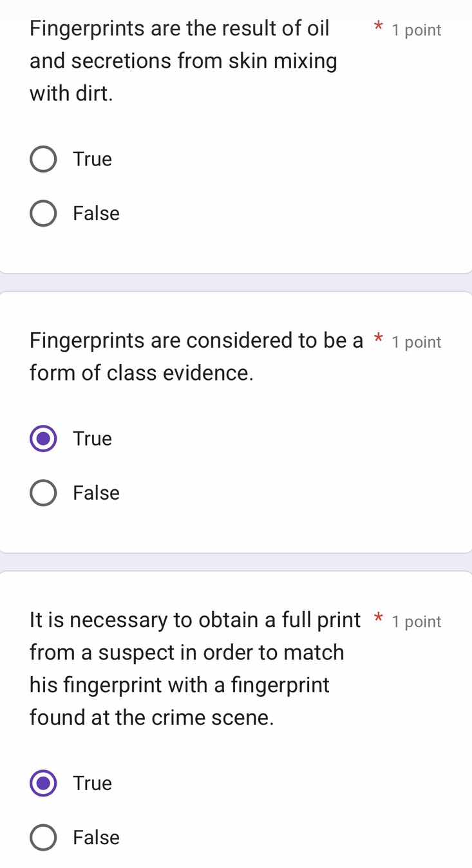Select True radio for oil and secretions question
Viewport: 472px width, 868px height.
tap(43, 160)
